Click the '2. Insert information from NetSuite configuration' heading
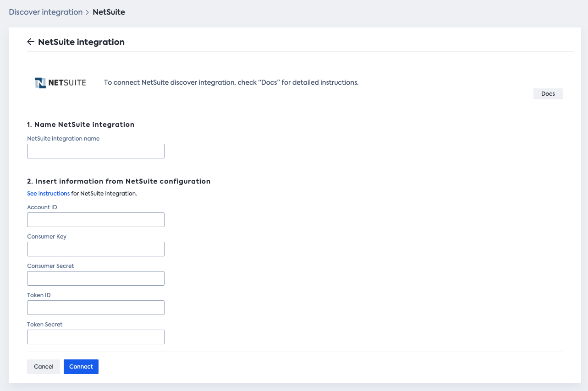The height and width of the screenshot is (391, 588). (x=119, y=181)
